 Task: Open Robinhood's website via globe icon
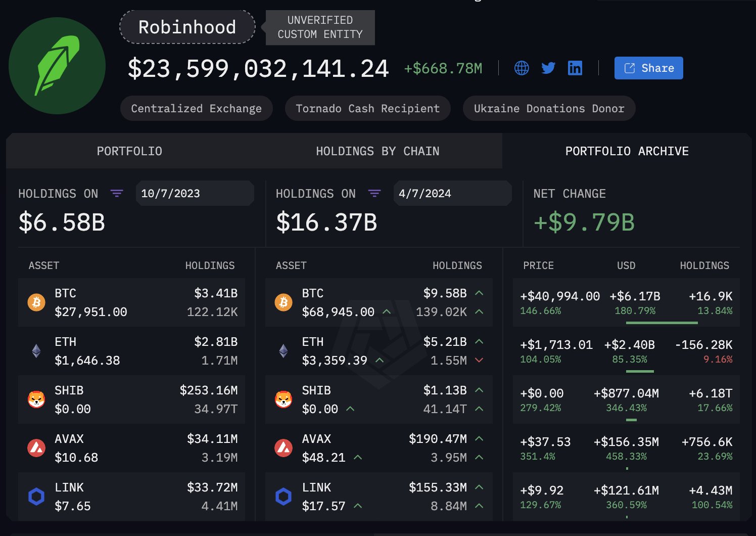coord(522,68)
